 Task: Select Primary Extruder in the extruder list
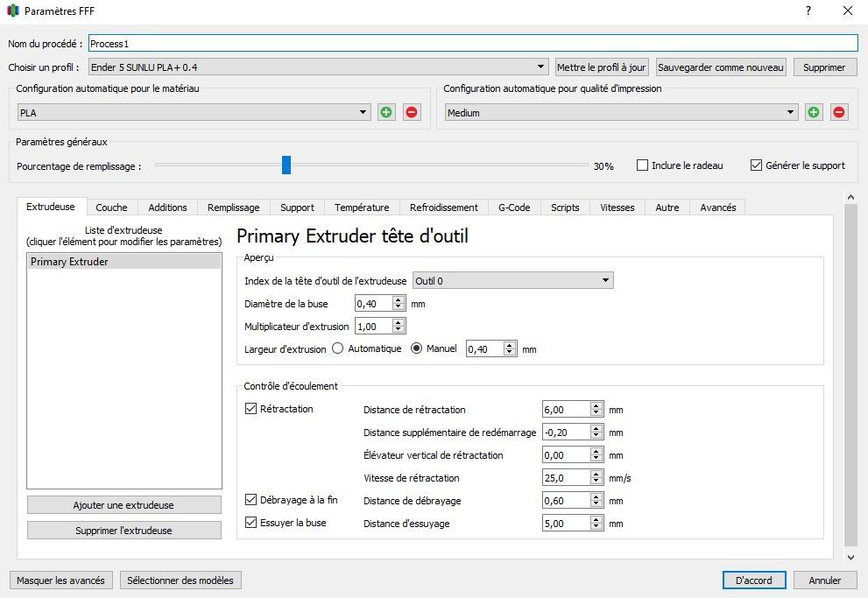coord(124,261)
